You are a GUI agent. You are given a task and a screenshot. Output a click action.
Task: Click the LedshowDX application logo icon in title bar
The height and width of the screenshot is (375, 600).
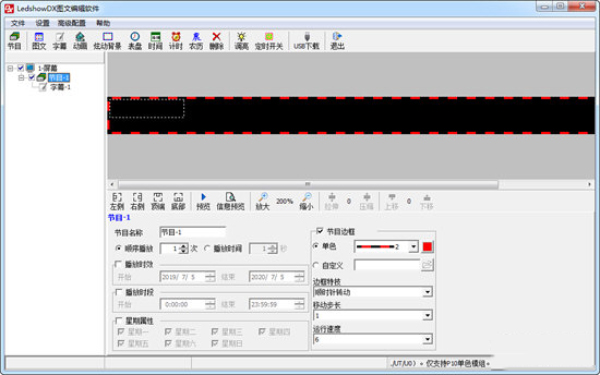coord(9,8)
